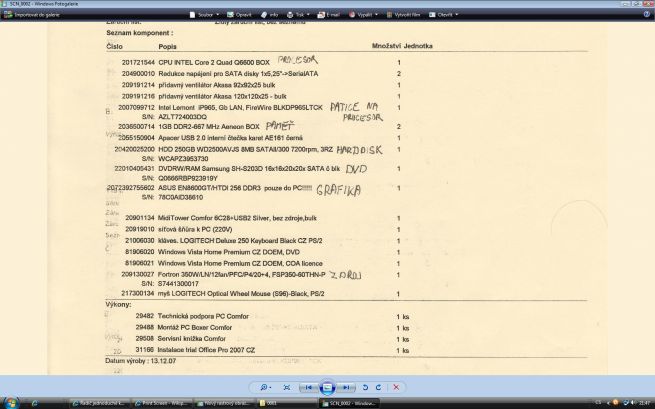Click the text 'CPU INTEL Core 2 Quad Q6600 BOX'
The height and width of the screenshot is (409, 655).
coord(214,62)
